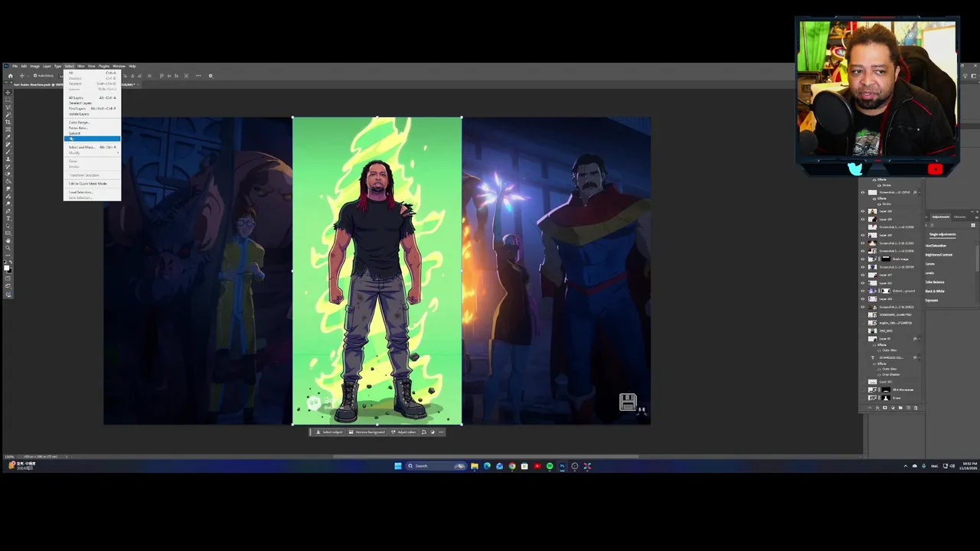Select the History Brush tool
This screenshot has width=980, height=551.
[x=8, y=166]
